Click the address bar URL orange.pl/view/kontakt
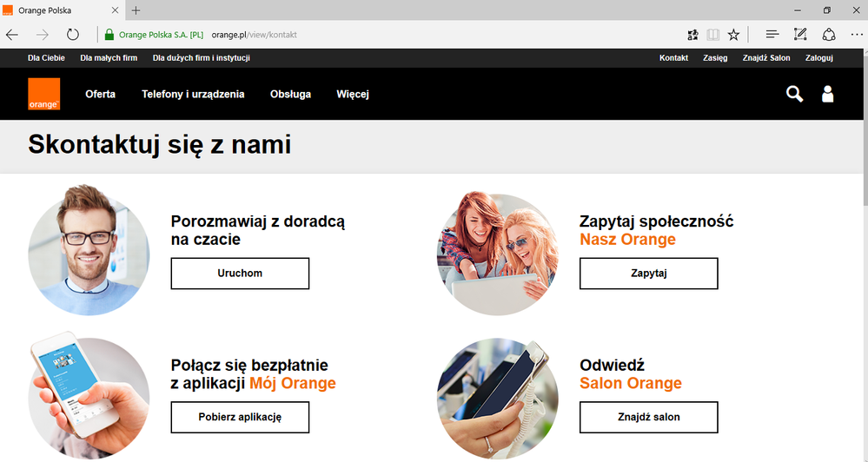868x462 pixels. click(x=254, y=35)
